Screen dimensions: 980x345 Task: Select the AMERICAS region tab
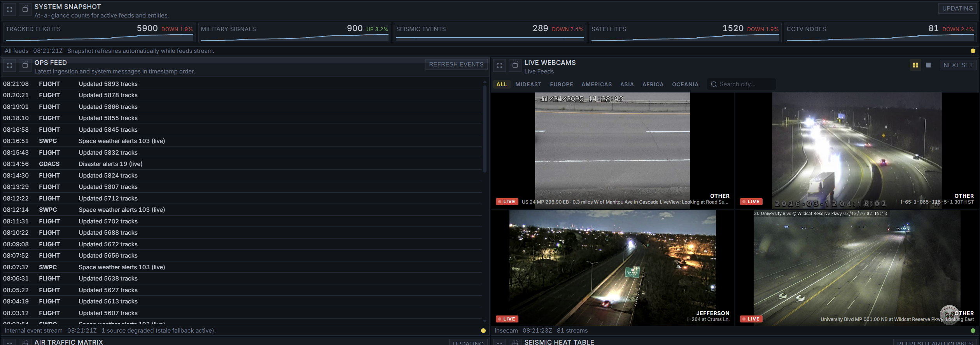tap(597, 84)
